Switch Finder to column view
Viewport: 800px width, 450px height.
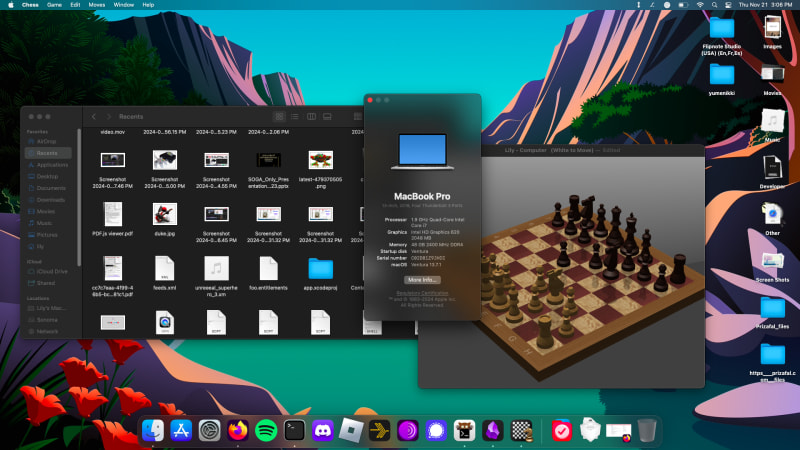click(312, 117)
